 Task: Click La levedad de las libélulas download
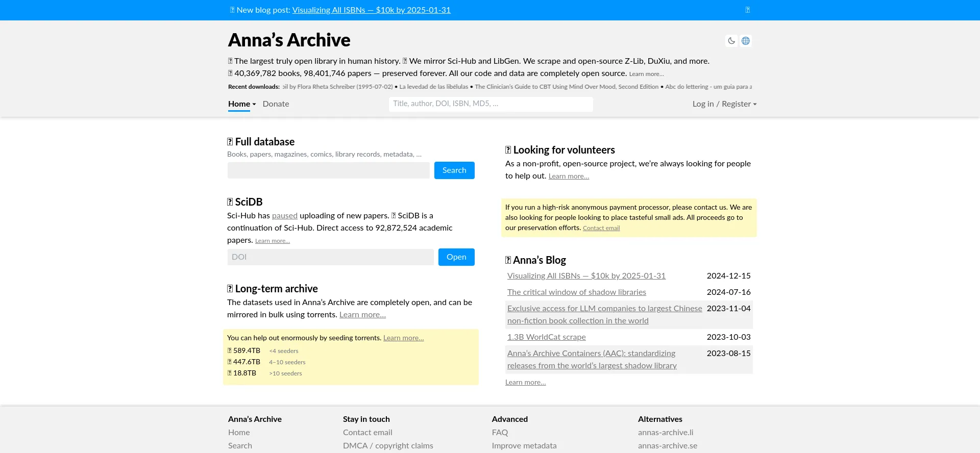coord(433,87)
